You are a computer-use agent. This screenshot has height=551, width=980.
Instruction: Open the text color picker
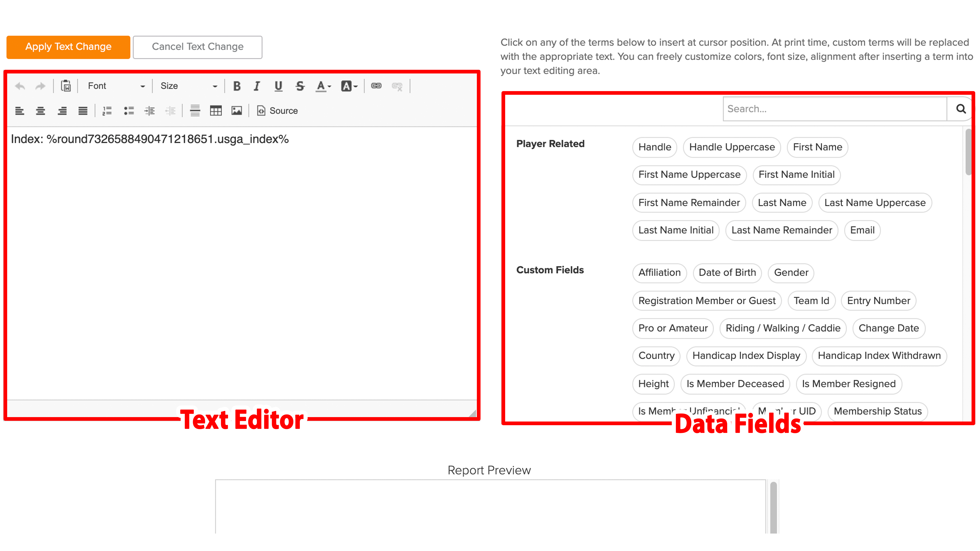click(323, 86)
